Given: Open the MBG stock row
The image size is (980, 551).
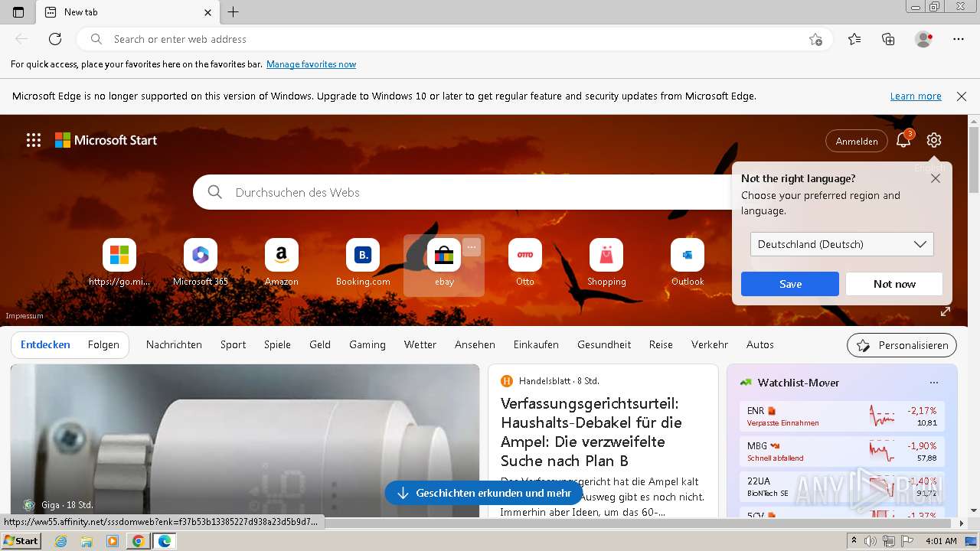Looking at the screenshot, I should (x=842, y=452).
